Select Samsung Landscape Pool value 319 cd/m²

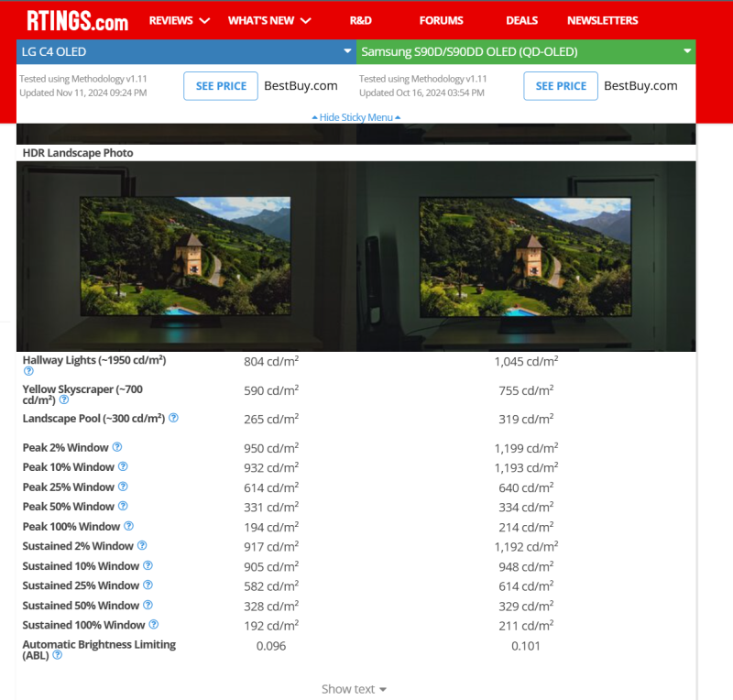[526, 419]
